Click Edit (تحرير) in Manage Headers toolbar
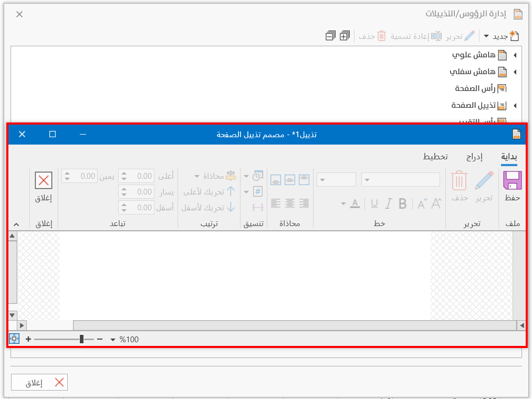The width and height of the screenshot is (532, 399). point(461,36)
